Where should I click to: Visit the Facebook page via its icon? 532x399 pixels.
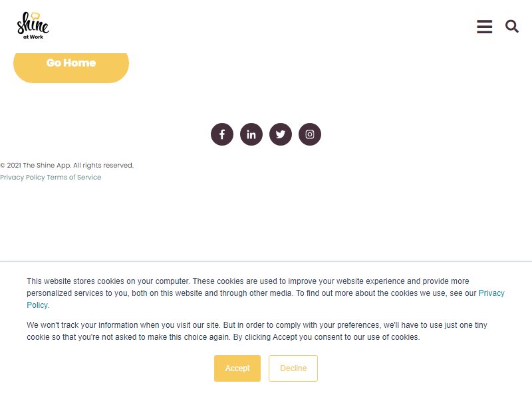tap(222, 134)
